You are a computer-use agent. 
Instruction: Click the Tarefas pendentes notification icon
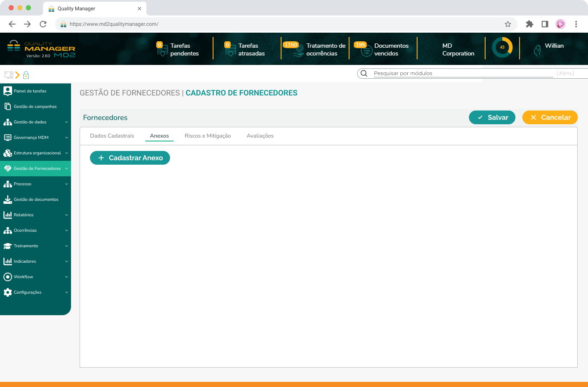pyautogui.click(x=162, y=49)
